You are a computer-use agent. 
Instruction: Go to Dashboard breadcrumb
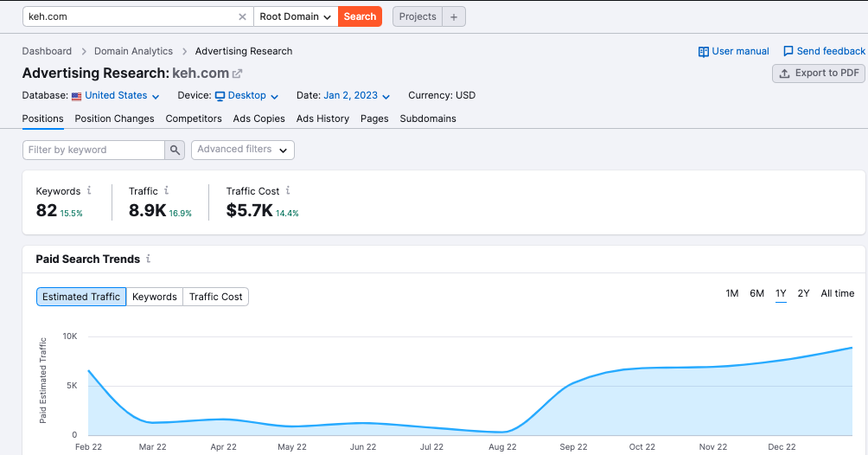point(47,51)
